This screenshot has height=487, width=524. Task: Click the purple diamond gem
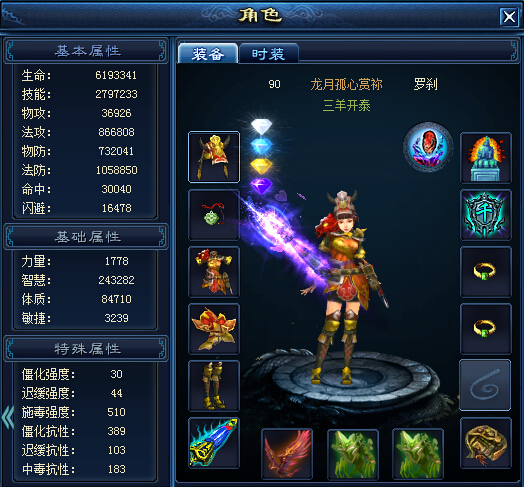click(x=261, y=186)
